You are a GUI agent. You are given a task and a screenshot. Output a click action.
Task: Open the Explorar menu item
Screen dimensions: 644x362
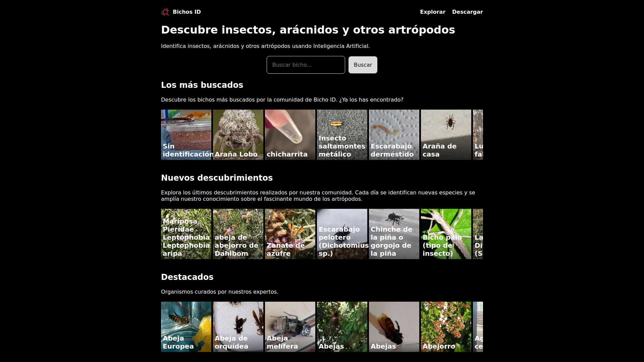[x=432, y=12]
